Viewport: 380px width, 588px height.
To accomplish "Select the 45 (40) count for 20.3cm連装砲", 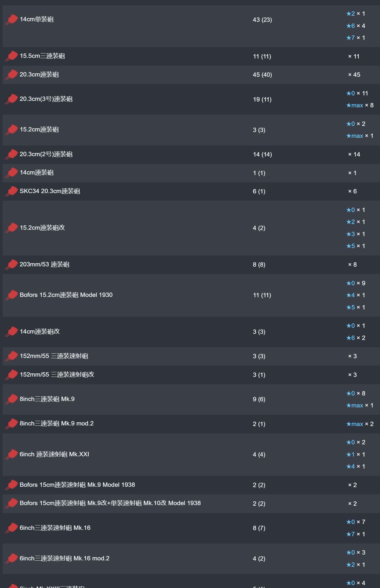I will [262, 75].
